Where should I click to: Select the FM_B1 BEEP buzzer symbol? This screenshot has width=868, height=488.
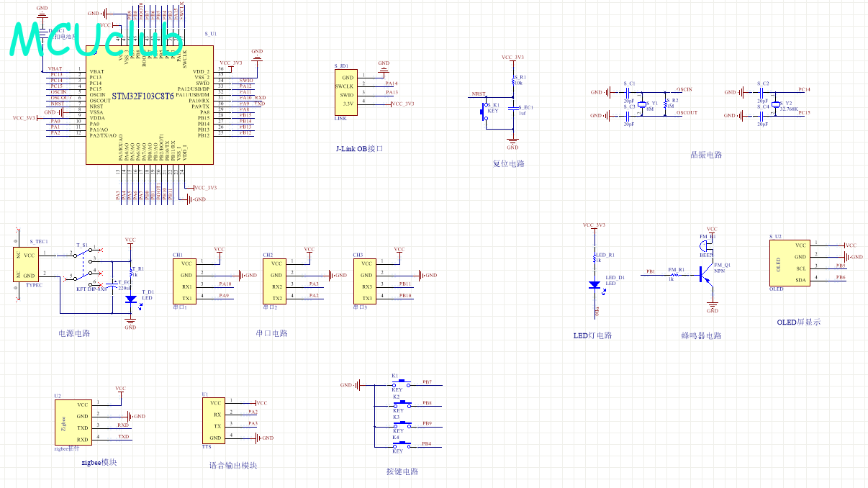(705, 245)
